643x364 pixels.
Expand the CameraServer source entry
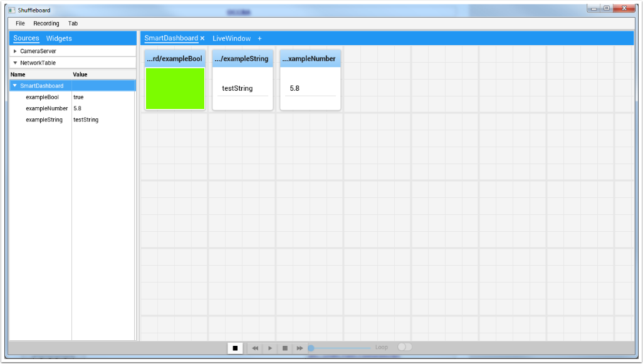[x=14, y=51]
